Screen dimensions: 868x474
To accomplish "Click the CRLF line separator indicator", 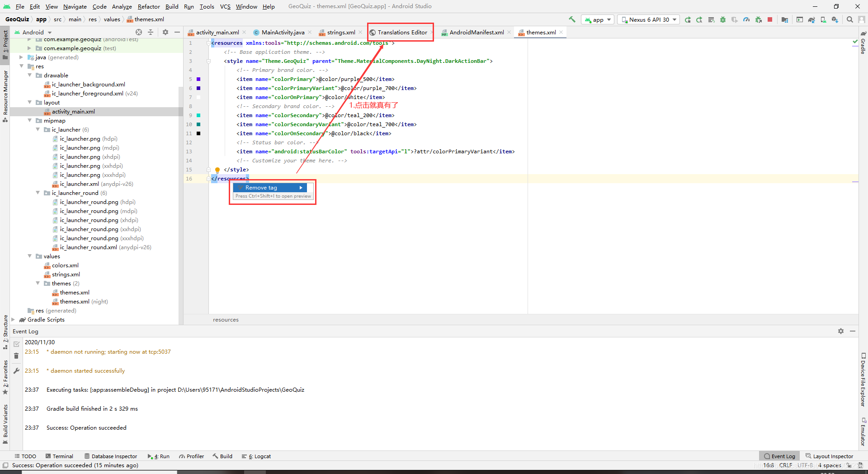I will point(786,465).
